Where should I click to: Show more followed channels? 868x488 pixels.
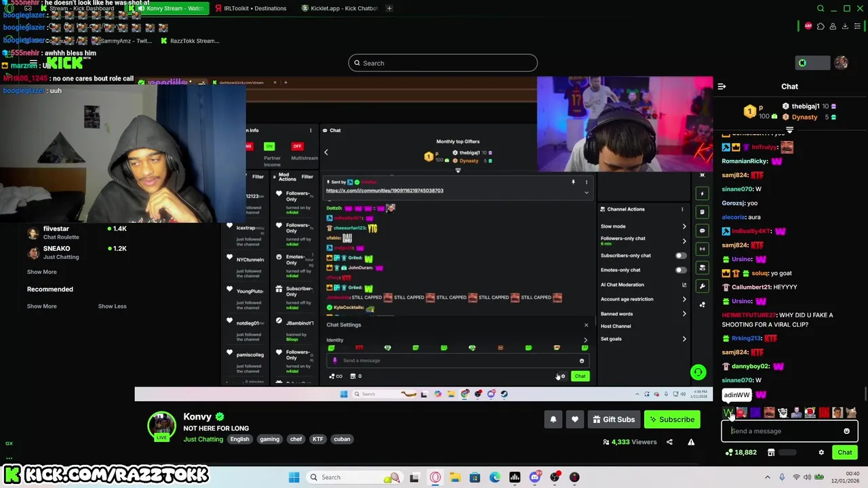click(41, 272)
